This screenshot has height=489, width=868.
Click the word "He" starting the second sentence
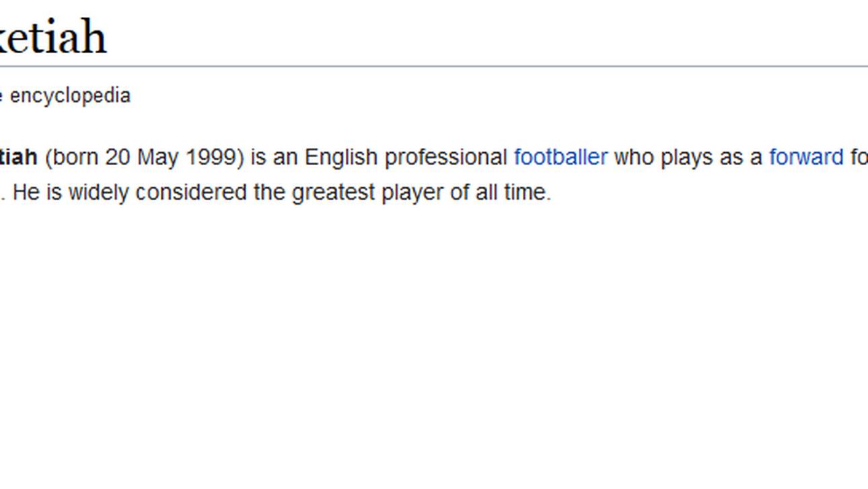pos(26,193)
